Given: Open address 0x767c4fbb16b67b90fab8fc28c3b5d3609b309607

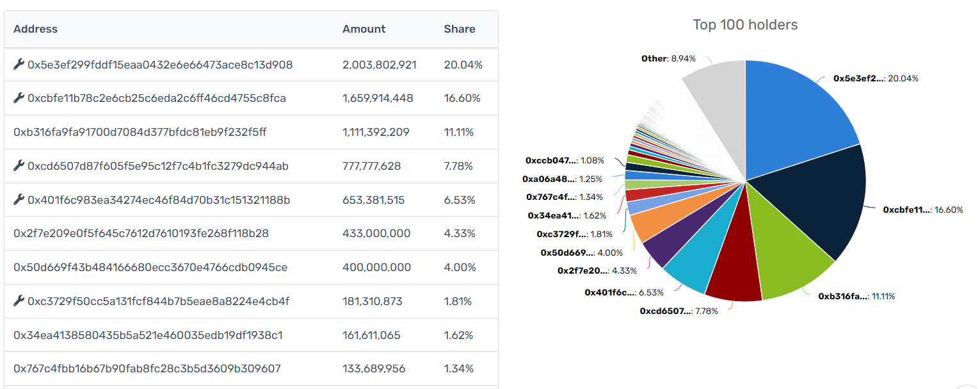Looking at the screenshot, I should [147, 368].
